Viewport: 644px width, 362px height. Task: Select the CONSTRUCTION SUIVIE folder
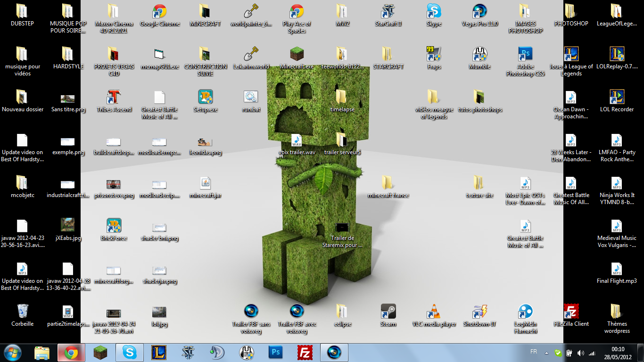click(x=206, y=62)
